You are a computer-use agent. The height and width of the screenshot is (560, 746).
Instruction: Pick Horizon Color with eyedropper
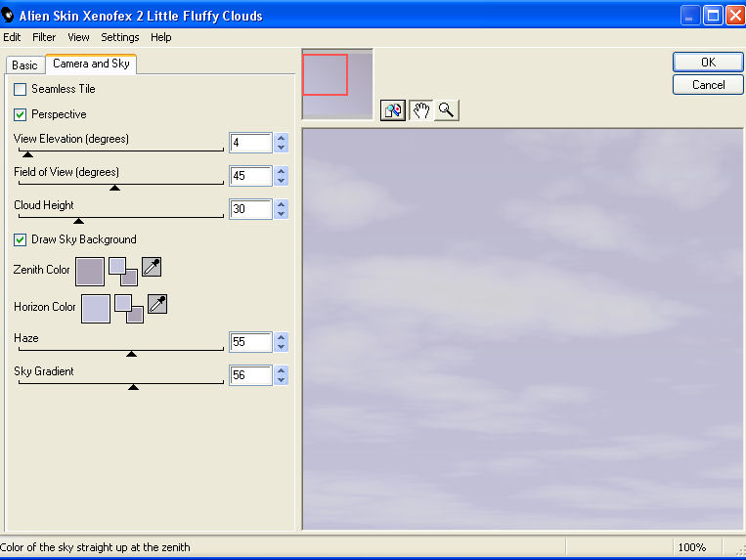pyautogui.click(x=156, y=304)
